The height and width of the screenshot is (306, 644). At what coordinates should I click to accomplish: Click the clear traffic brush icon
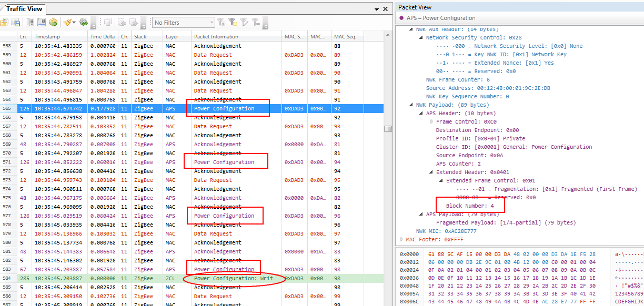[x=68, y=23]
